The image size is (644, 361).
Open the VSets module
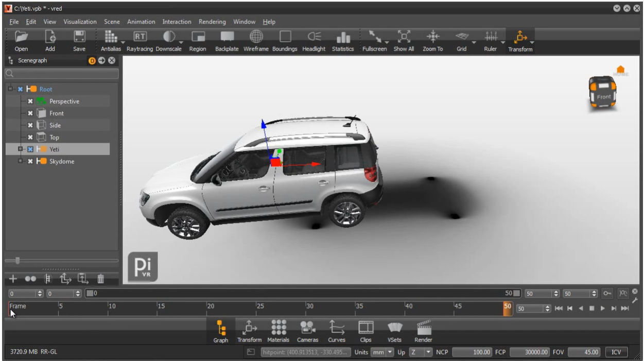pos(395,327)
